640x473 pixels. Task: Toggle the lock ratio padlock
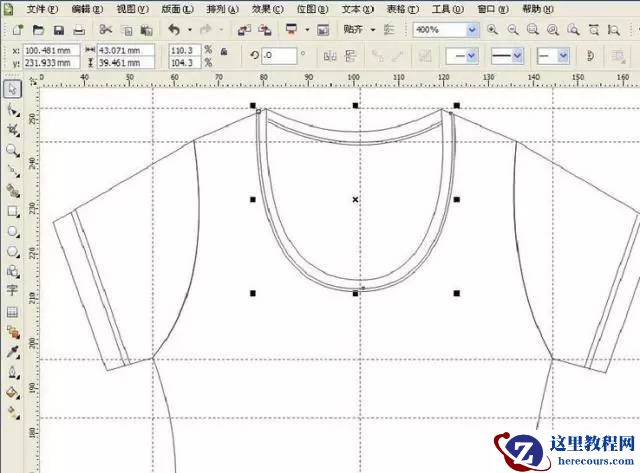click(222, 51)
